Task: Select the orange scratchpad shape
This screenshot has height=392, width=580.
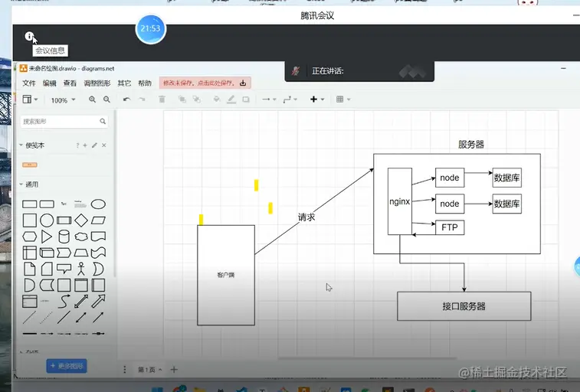Action: [x=30, y=165]
